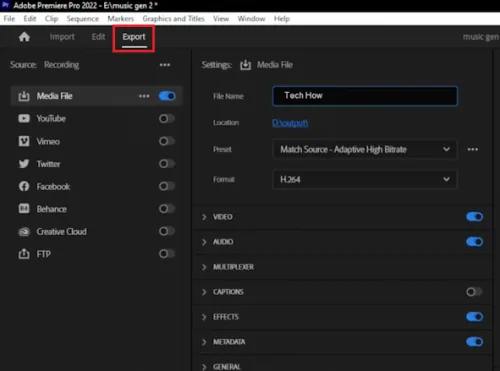Screen dimensions: 500x371
Task: Open the Clip menu
Action: click(x=51, y=19)
